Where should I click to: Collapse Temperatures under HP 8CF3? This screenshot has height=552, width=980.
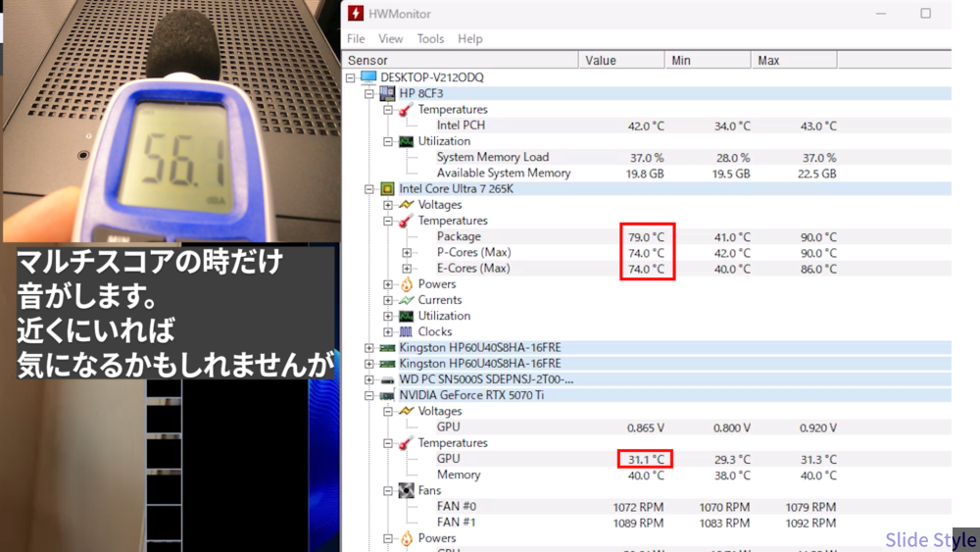(388, 110)
